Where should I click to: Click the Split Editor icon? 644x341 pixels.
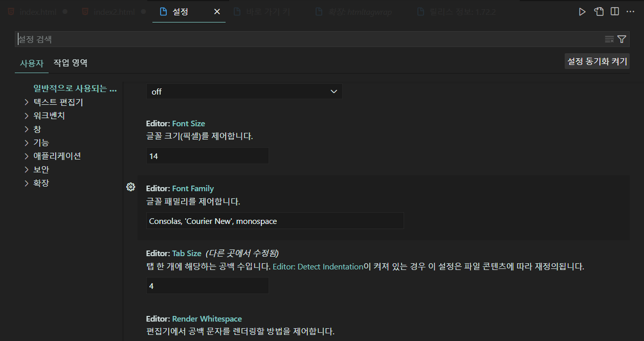[615, 12]
